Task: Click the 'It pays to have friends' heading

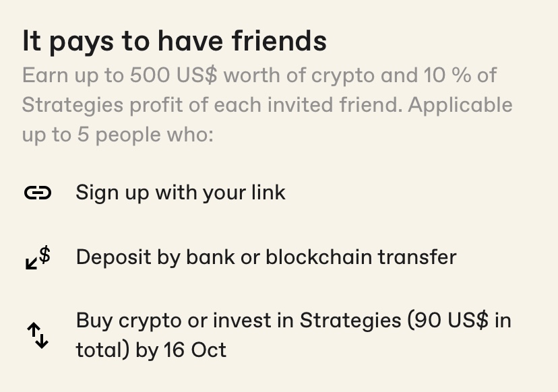Action: [x=175, y=41]
